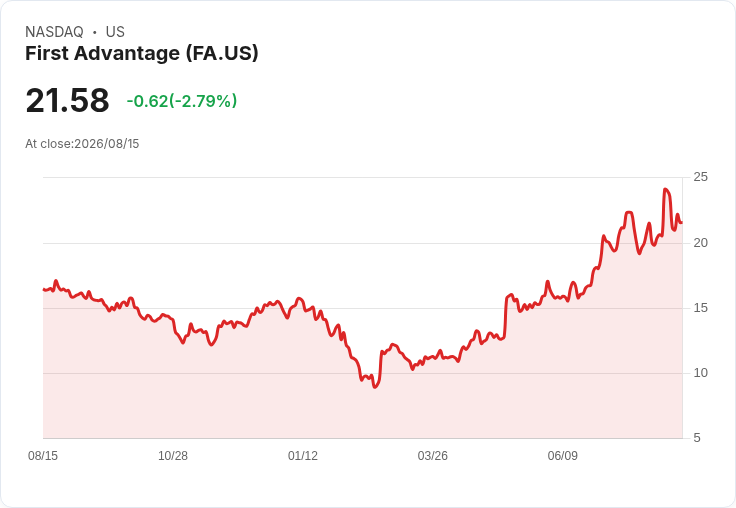Click the chart's highest peak near 24
The image size is (736, 508).
point(665,189)
